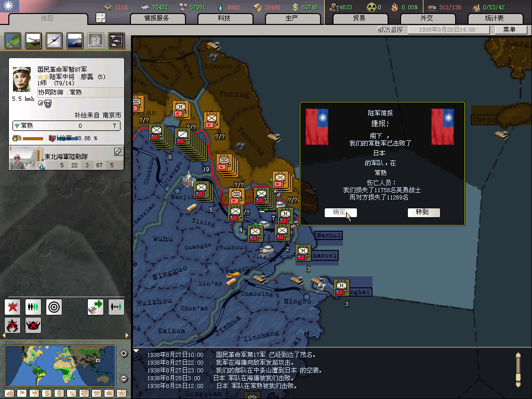Select the air units plane icon

[x=54, y=41]
